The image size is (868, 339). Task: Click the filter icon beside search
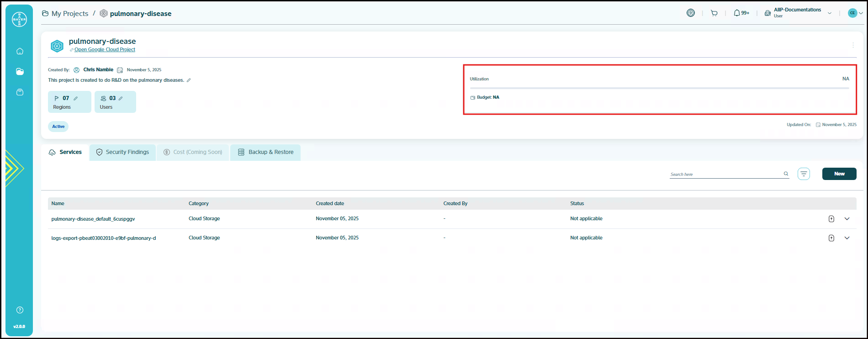804,174
